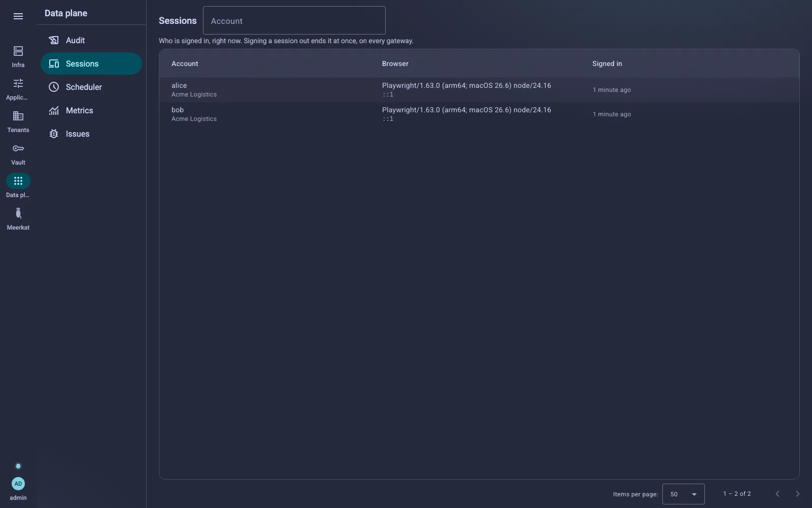Open the Meerkat icon
Image resolution: width=812 pixels, height=508 pixels.
pyautogui.click(x=18, y=213)
